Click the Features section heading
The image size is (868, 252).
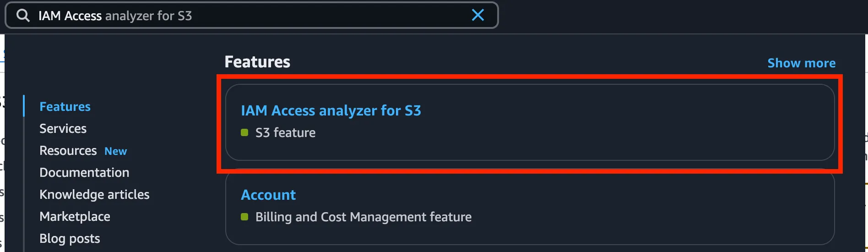(257, 62)
